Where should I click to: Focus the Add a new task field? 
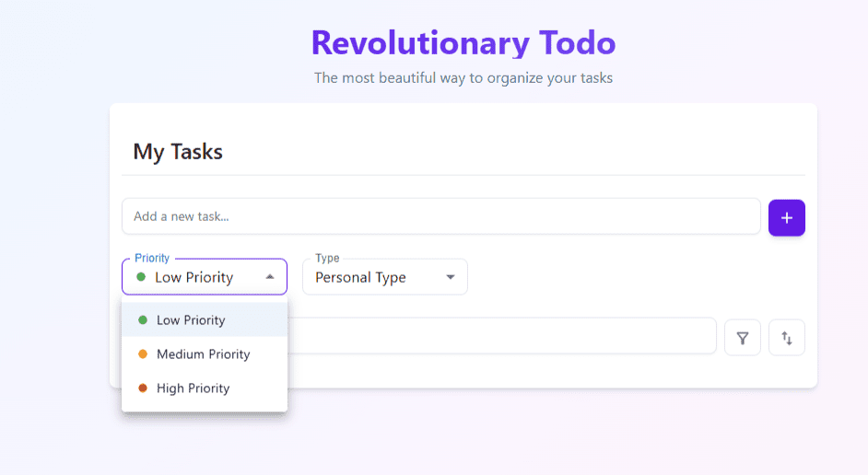click(441, 216)
